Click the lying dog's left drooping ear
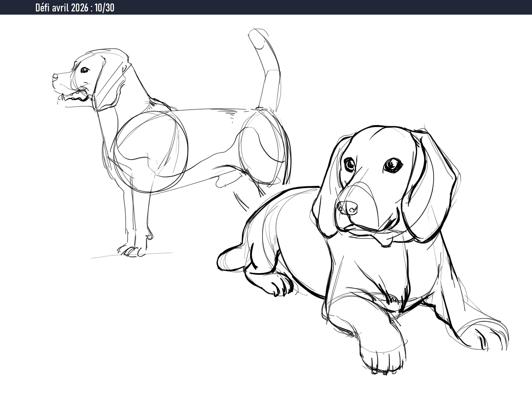The height and width of the screenshot is (399, 532). [329, 197]
